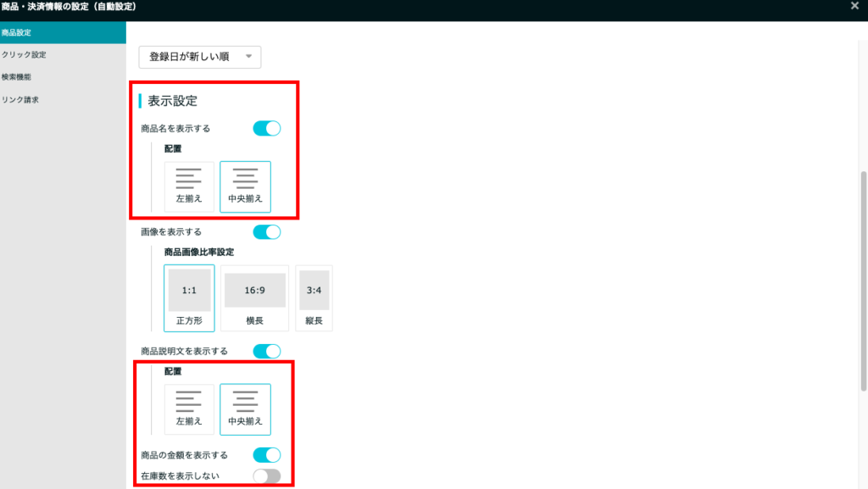Disable the 画像を表示する switch

266,232
